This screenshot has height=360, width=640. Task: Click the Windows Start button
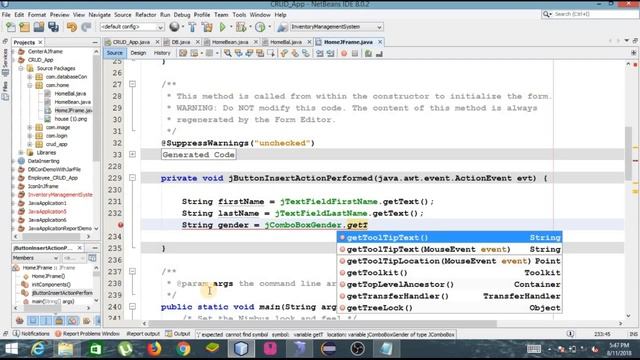pos(11,349)
